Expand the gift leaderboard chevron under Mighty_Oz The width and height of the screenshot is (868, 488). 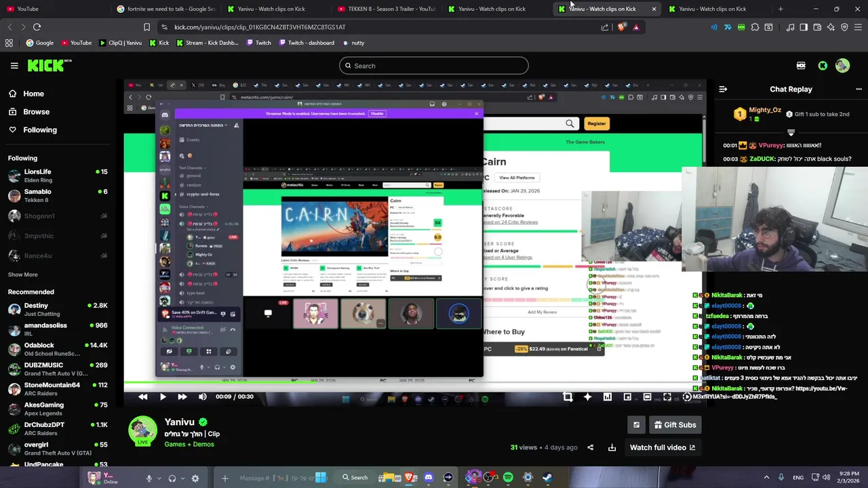791,133
